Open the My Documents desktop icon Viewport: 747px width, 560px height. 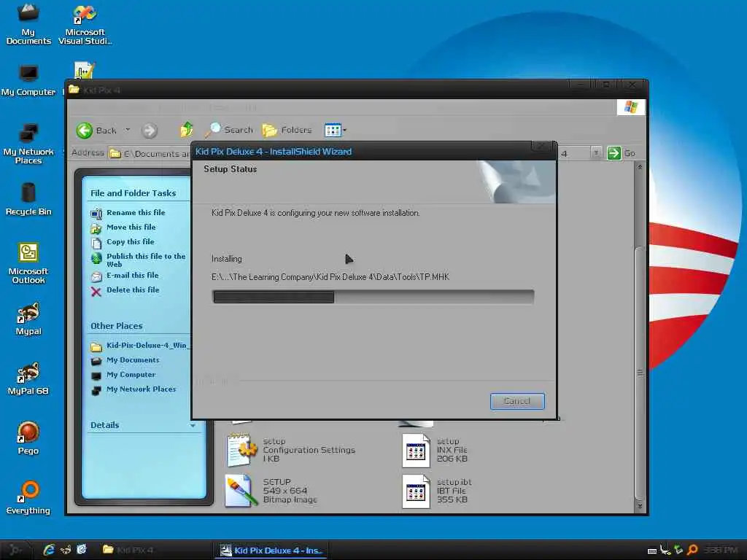coord(28,24)
